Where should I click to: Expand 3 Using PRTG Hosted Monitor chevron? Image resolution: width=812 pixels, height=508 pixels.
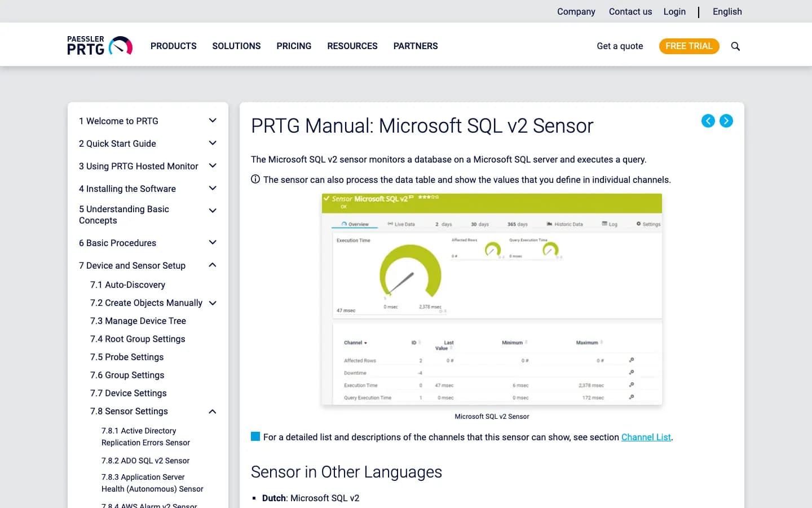[x=213, y=166]
